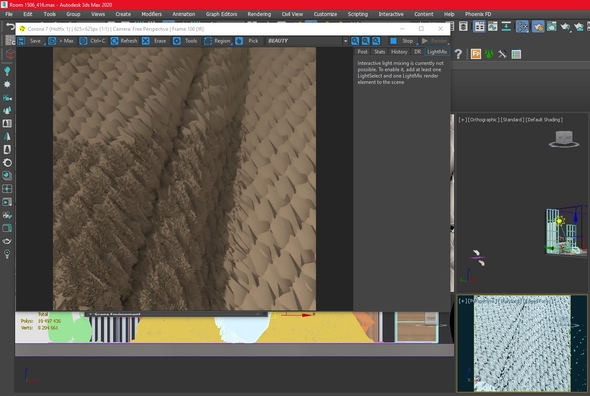This screenshot has width=590, height=396.
Task: Click the undo arrow icon
Action: [10, 27]
